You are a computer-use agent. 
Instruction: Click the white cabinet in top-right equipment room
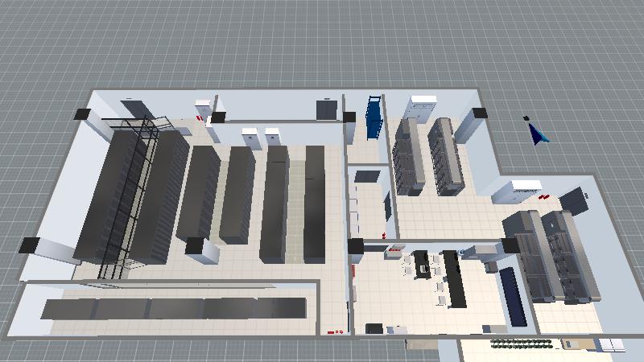(x=423, y=106)
